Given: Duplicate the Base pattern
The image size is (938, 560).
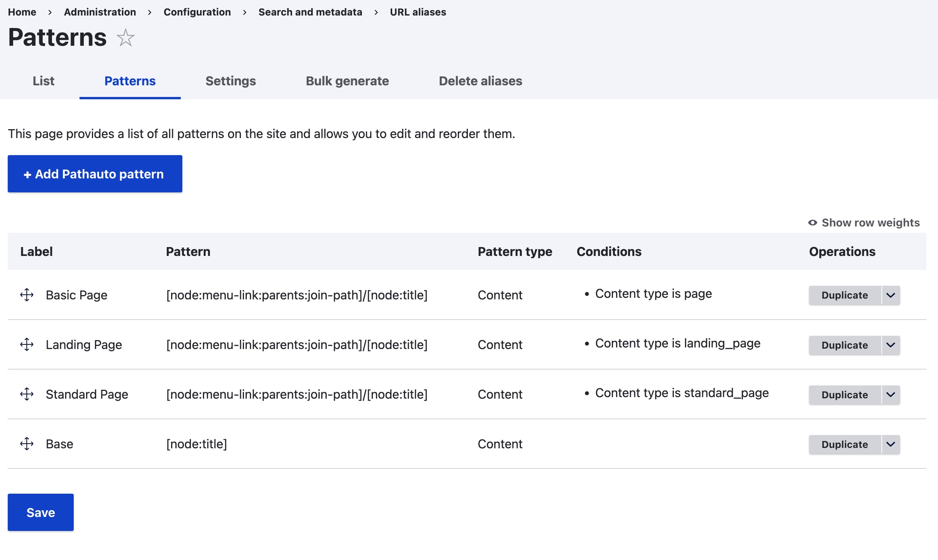Looking at the screenshot, I should 845,444.
